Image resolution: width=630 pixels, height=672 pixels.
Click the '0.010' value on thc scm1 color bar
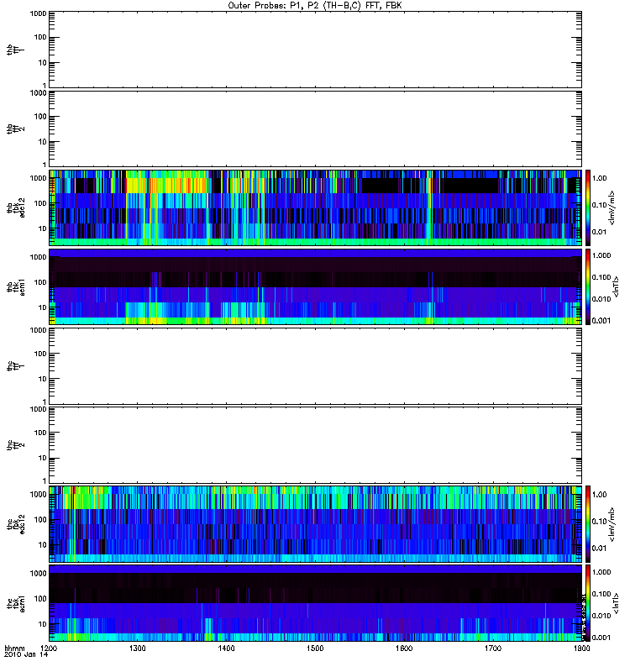601,616
